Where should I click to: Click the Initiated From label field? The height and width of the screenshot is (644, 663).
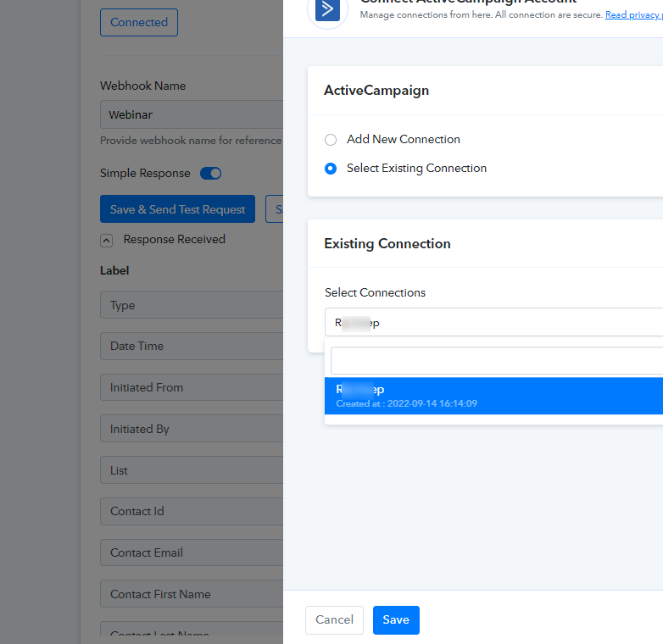192,387
